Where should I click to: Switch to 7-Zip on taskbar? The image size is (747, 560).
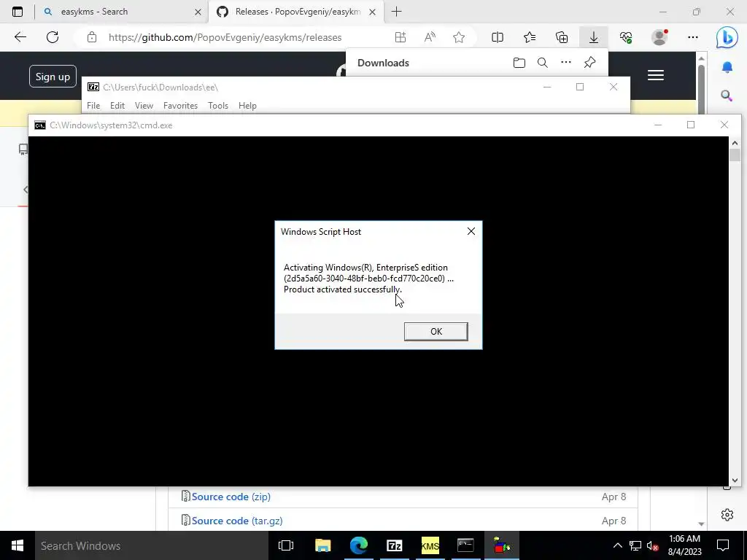coord(395,545)
